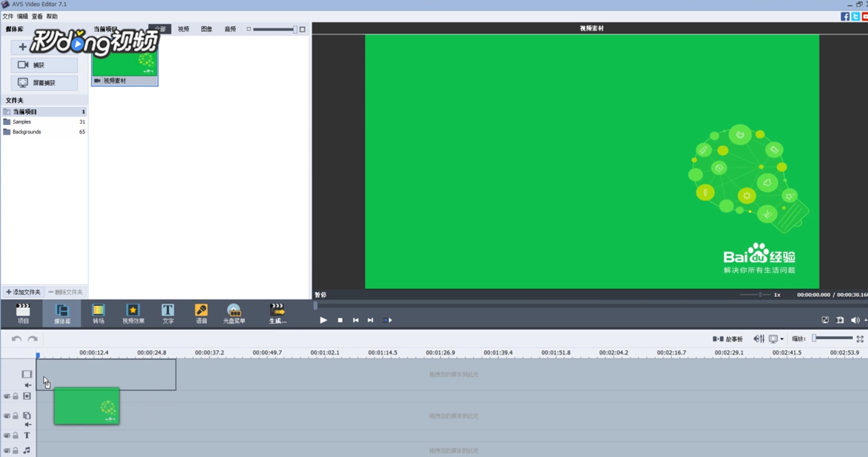This screenshot has height=457, width=868.
Task: Click the preview volume speaker icon
Action: pyautogui.click(x=854, y=320)
